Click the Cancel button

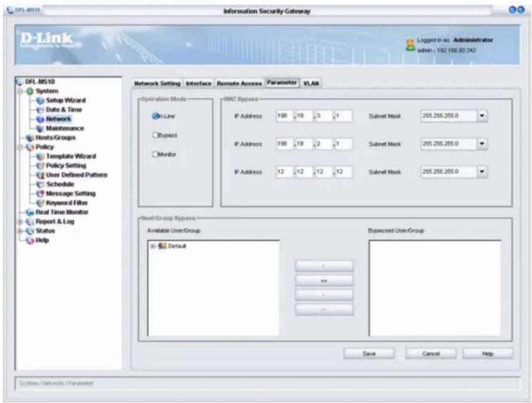(x=431, y=353)
